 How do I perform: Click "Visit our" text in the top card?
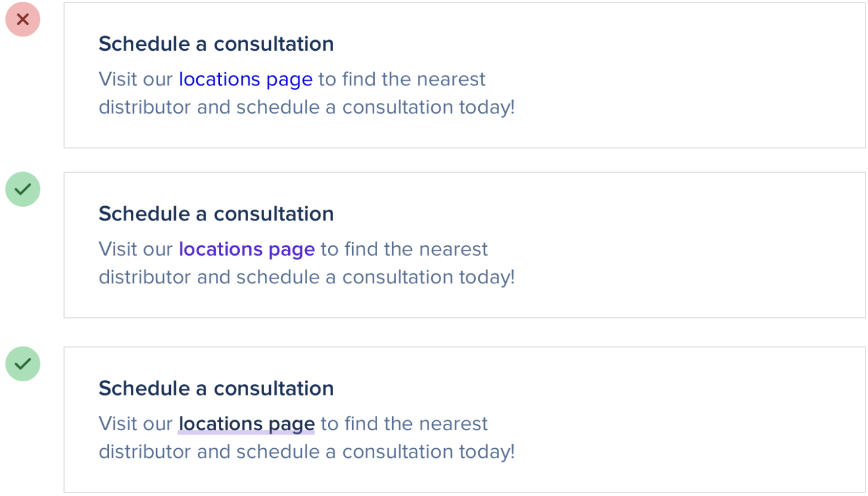pos(136,79)
